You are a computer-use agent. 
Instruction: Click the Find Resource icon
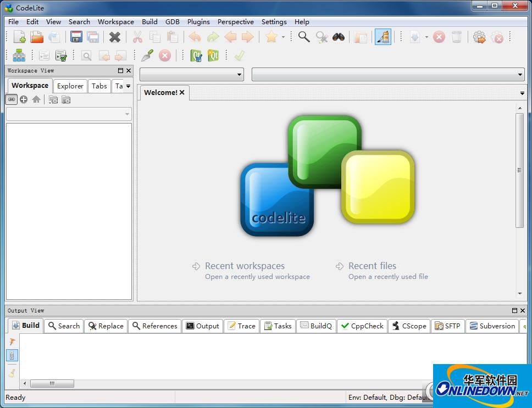[x=361, y=37]
